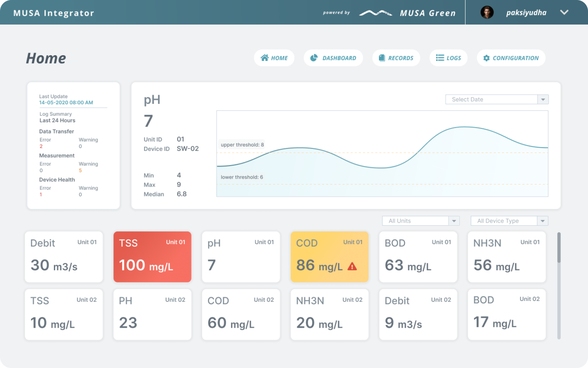Open the Select Date dropdown
This screenshot has height=368, width=588.
pos(497,99)
